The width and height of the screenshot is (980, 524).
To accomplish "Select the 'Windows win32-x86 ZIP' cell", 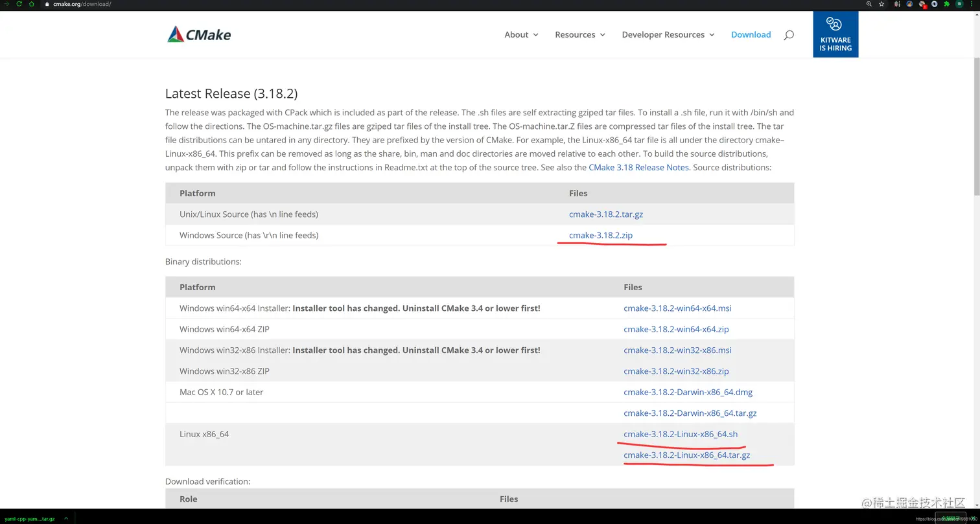I will tap(224, 371).
